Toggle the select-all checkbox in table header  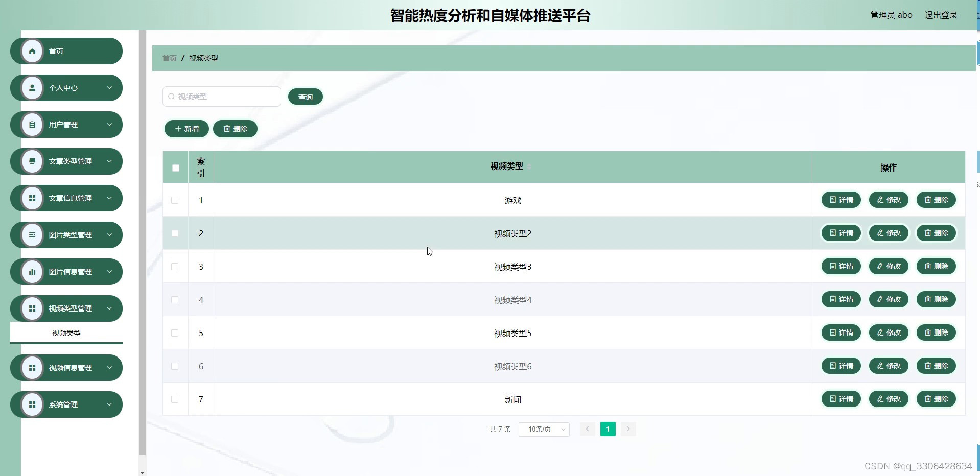click(176, 168)
